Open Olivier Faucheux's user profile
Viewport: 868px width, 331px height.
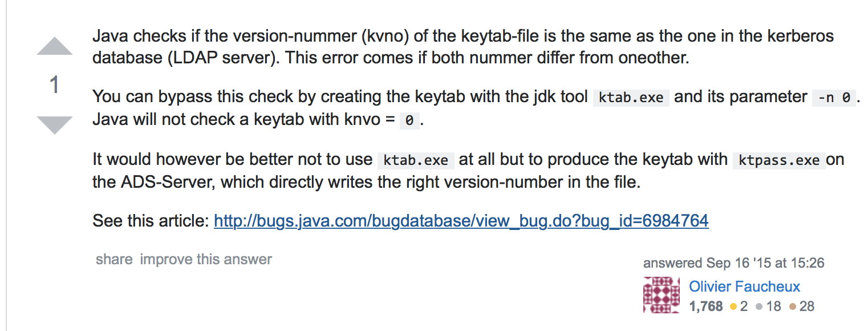(744, 286)
